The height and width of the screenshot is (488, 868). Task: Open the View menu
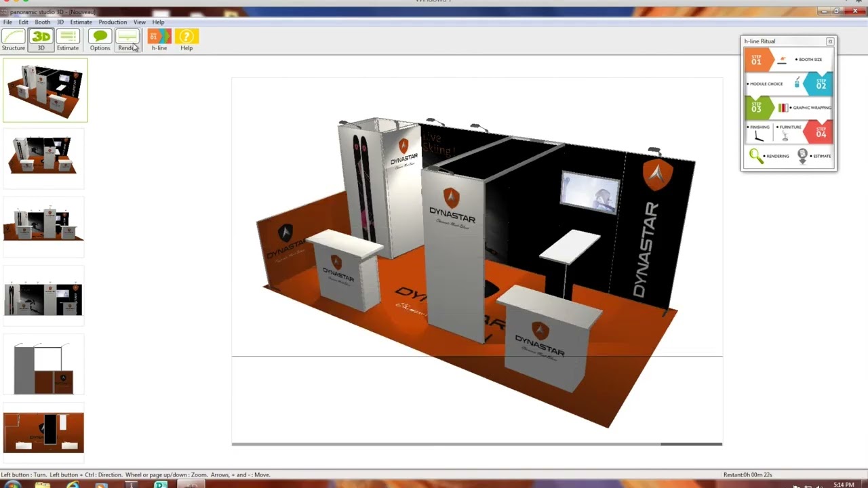[140, 22]
